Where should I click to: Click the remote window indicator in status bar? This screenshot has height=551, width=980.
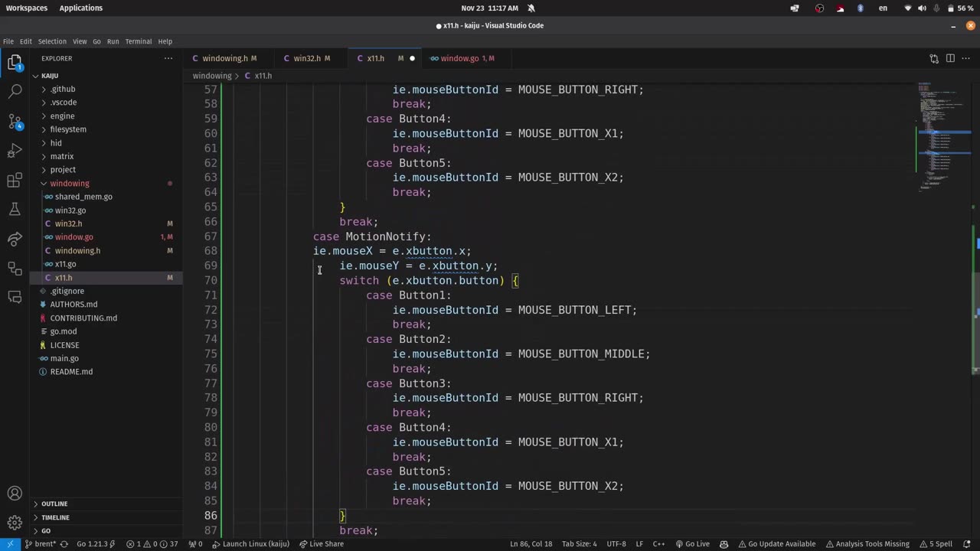point(10,544)
